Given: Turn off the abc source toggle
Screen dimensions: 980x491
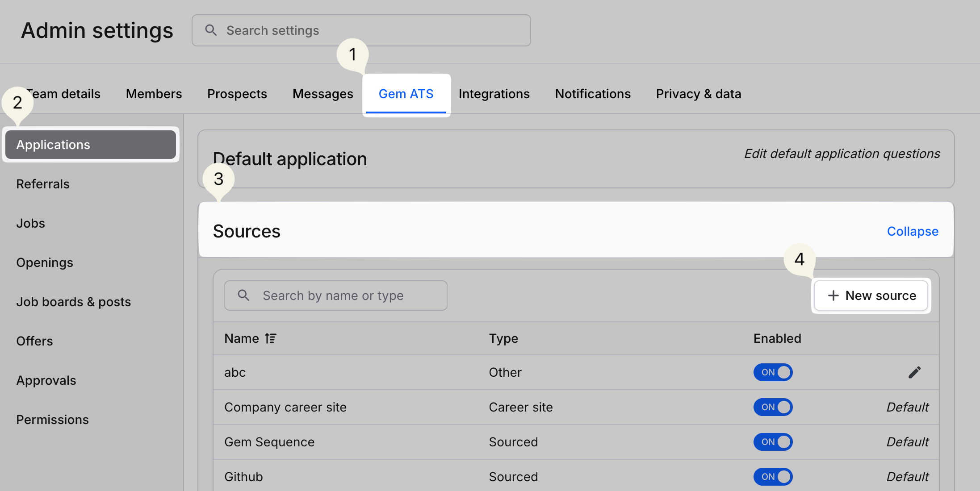Looking at the screenshot, I should tap(773, 372).
